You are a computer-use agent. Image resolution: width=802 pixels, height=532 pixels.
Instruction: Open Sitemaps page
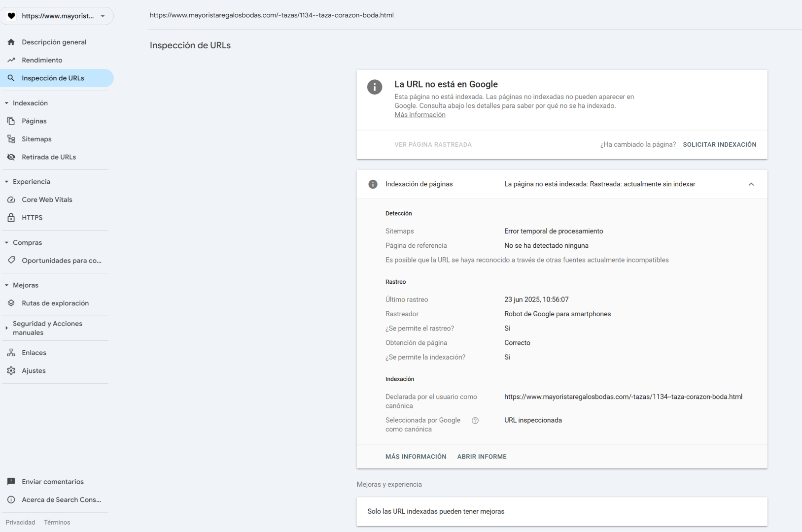[57, 139]
